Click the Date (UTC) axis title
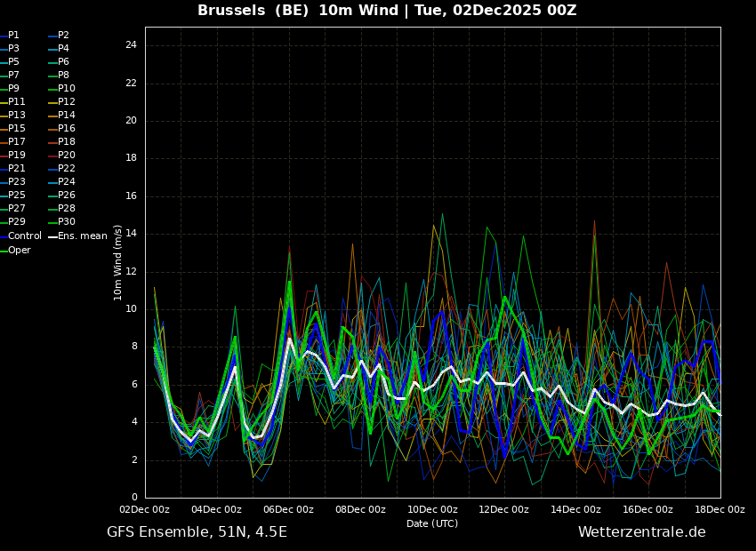 [x=432, y=523]
